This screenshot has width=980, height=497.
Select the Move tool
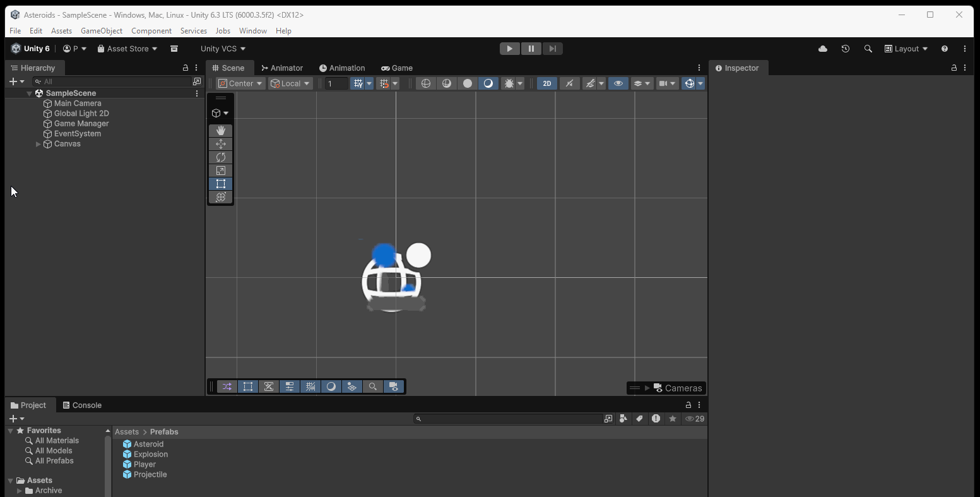[x=220, y=144]
